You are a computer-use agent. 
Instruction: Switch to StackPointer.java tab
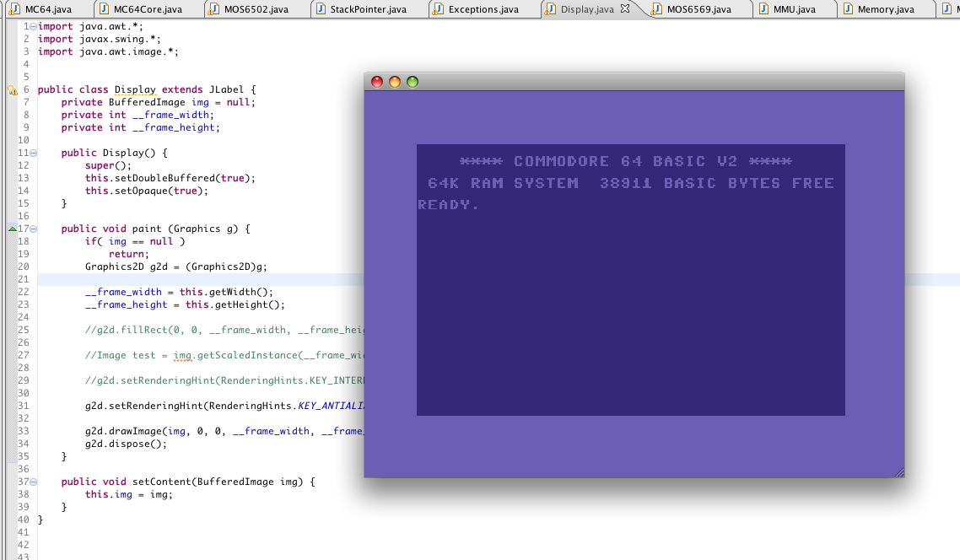click(x=368, y=9)
